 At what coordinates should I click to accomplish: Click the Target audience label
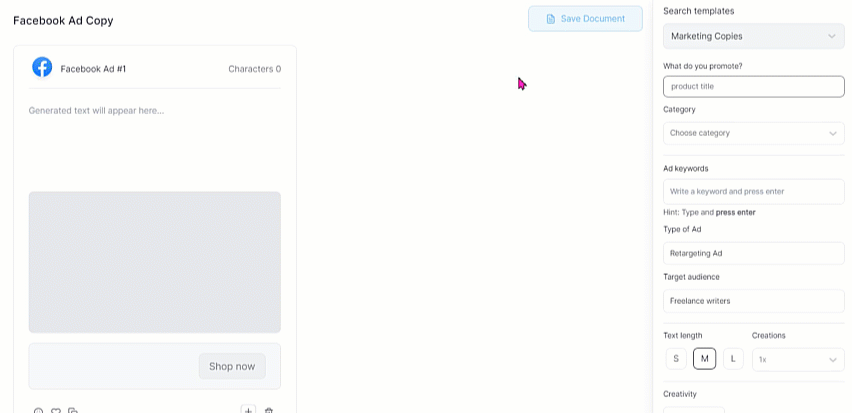tap(691, 277)
